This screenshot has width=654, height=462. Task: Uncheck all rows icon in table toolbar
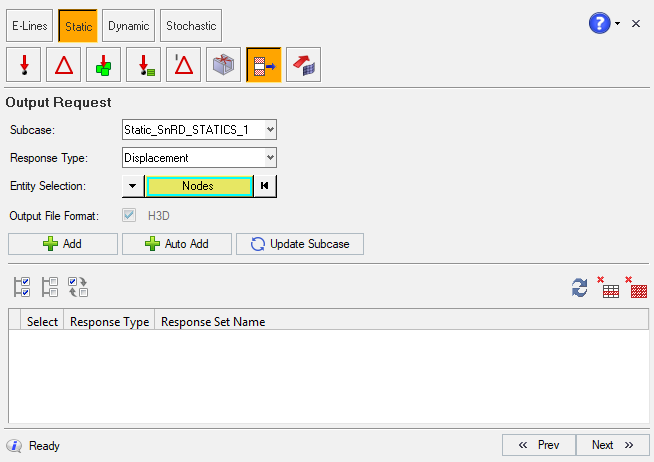(x=50, y=287)
